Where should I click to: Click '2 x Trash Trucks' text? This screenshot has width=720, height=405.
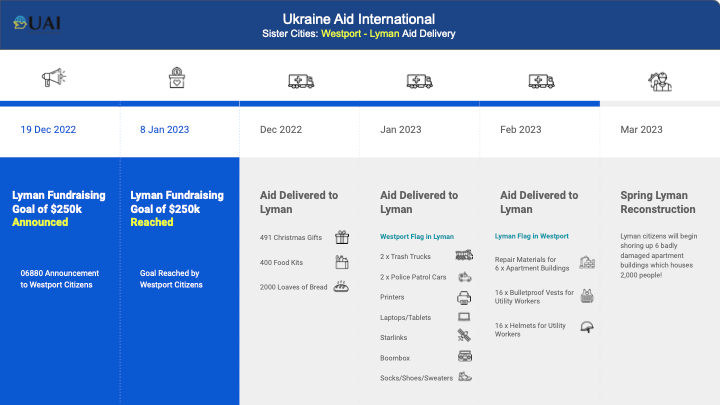pos(405,257)
